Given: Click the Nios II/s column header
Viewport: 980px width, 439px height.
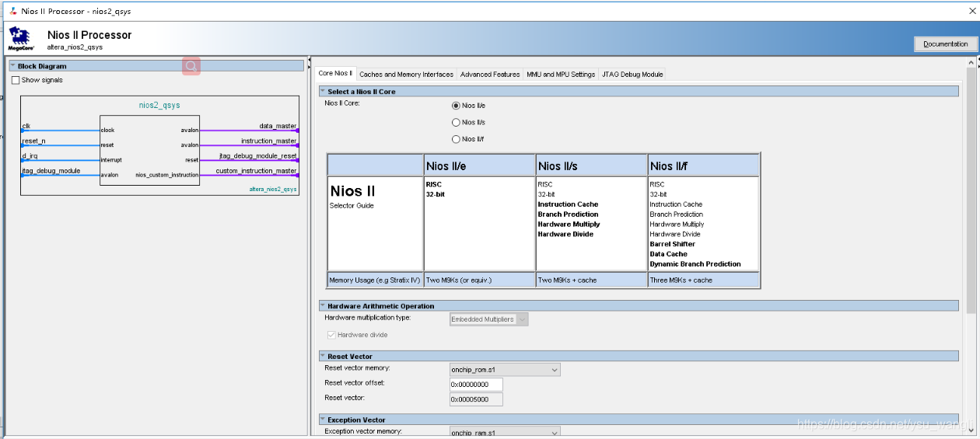Looking at the screenshot, I should point(592,165).
